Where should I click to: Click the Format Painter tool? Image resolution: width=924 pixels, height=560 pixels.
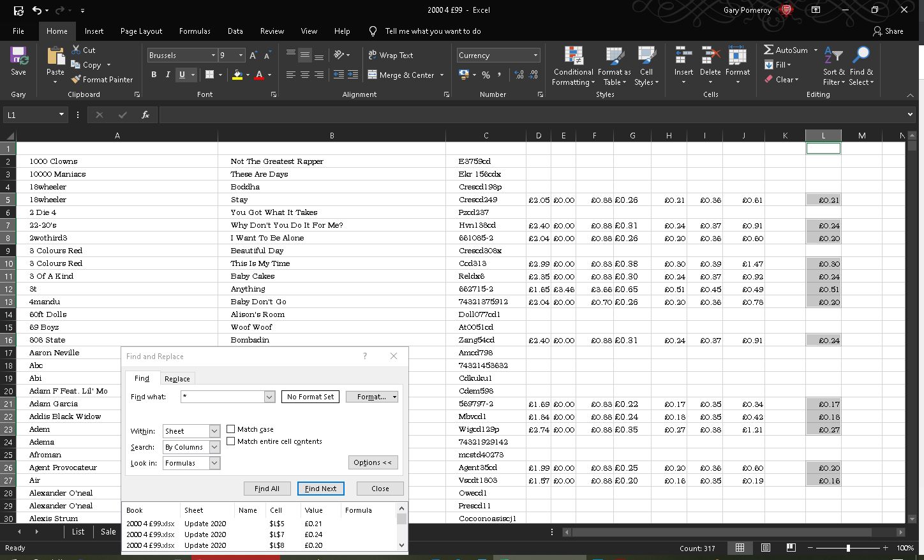click(x=102, y=80)
